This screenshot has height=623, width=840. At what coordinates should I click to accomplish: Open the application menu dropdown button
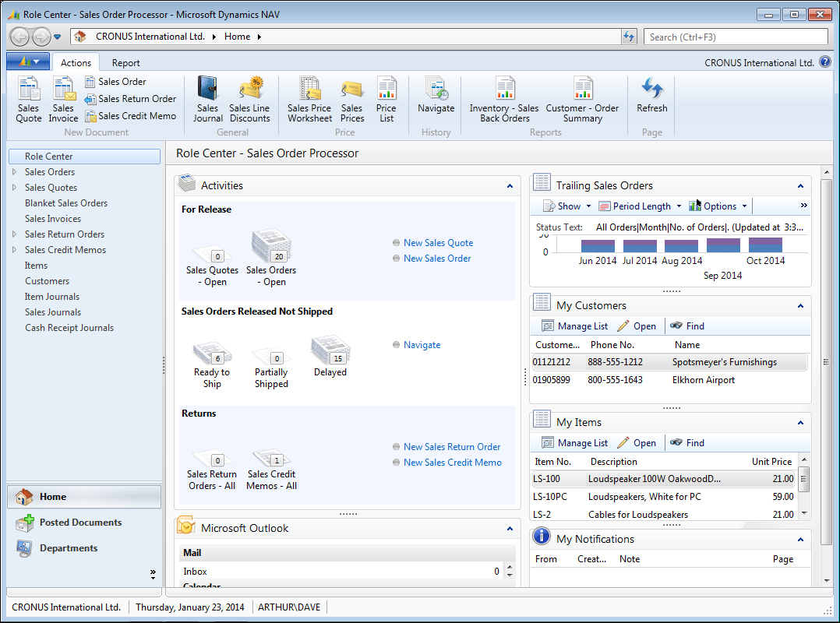[28, 62]
